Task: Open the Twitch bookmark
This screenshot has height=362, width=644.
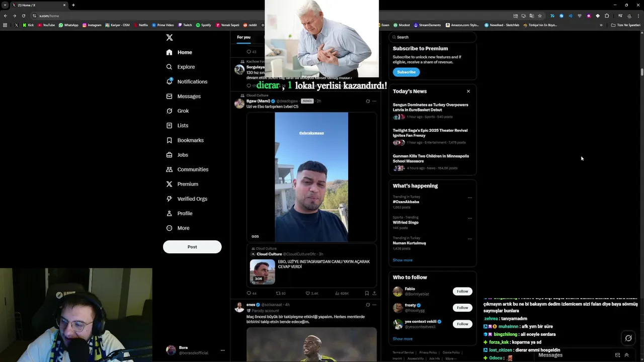Action: pyautogui.click(x=185, y=25)
